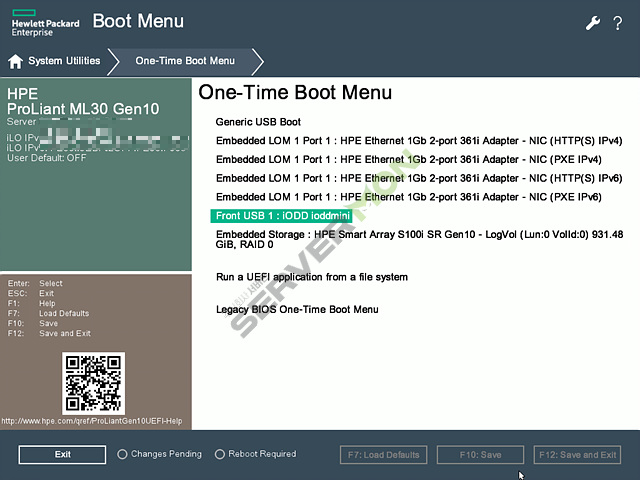Open the question mark help icon
The height and width of the screenshot is (480, 640).
(x=618, y=23)
